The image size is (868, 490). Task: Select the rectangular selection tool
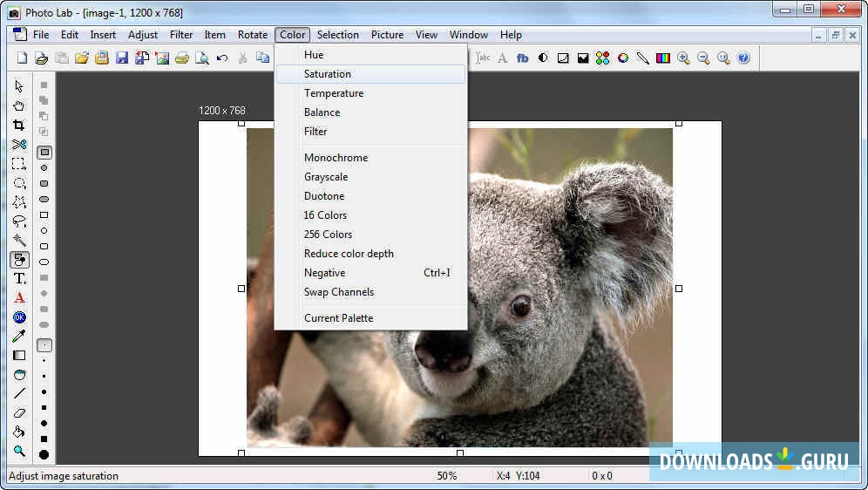coord(19,164)
